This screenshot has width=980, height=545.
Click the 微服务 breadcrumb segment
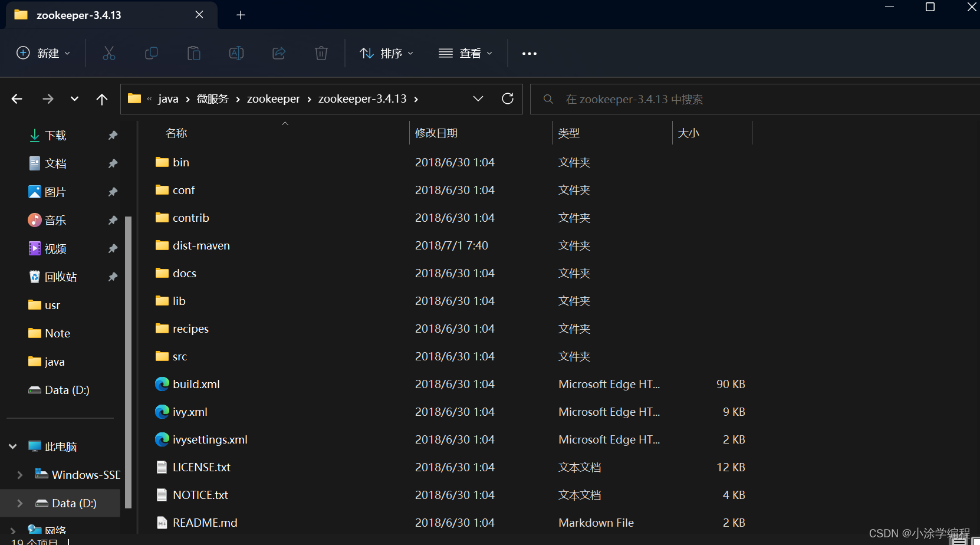[x=212, y=99]
